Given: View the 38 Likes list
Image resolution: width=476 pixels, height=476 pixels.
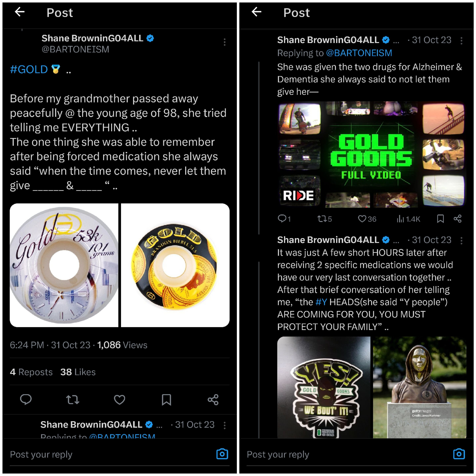Looking at the screenshot, I should tap(78, 372).
